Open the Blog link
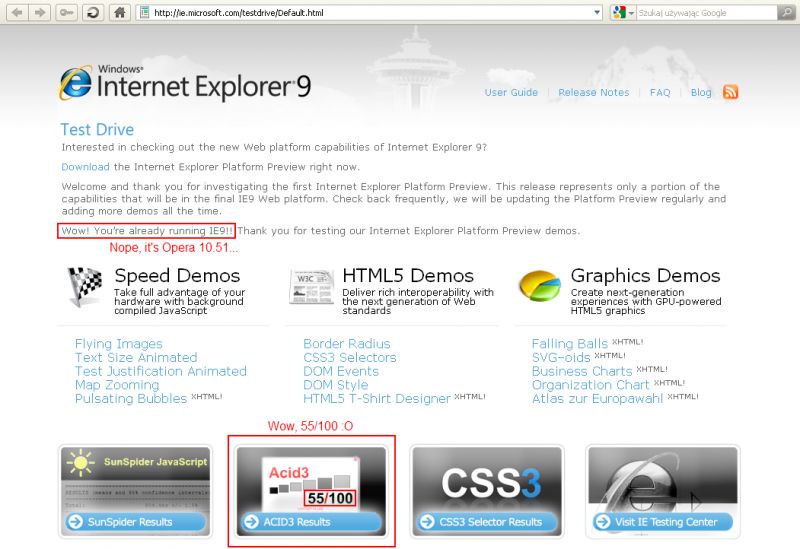The image size is (800, 549). [701, 92]
